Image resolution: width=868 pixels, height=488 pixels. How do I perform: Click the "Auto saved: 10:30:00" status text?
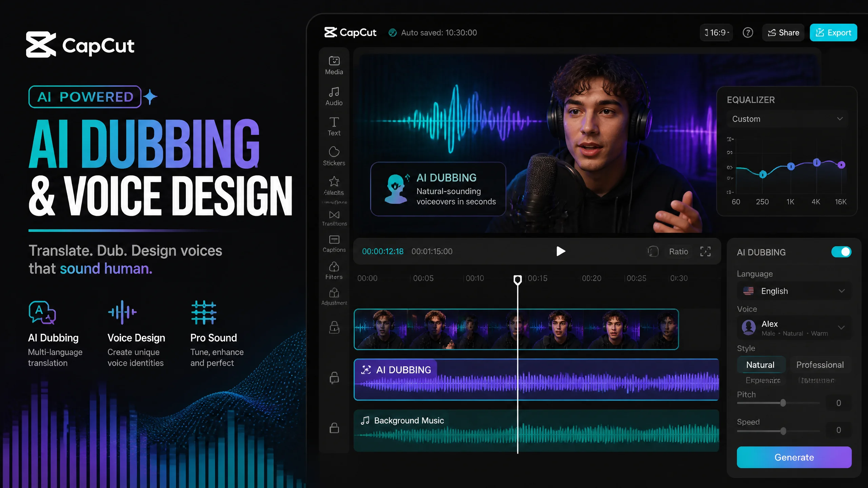[439, 33]
